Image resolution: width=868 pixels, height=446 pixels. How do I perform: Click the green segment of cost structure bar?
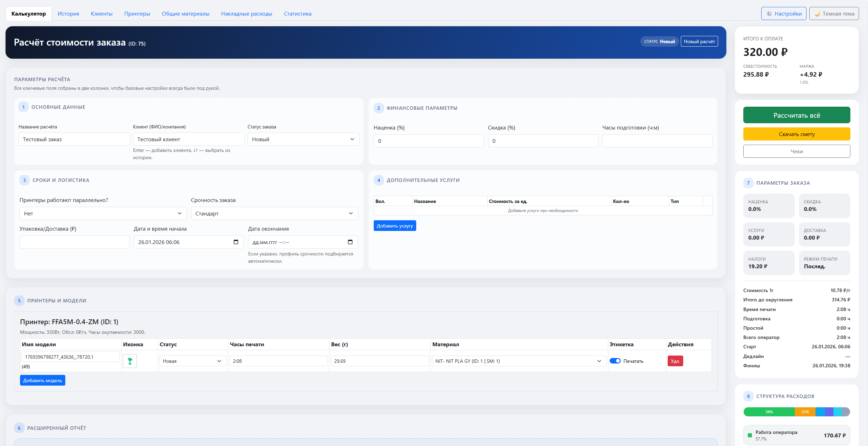tap(769, 412)
